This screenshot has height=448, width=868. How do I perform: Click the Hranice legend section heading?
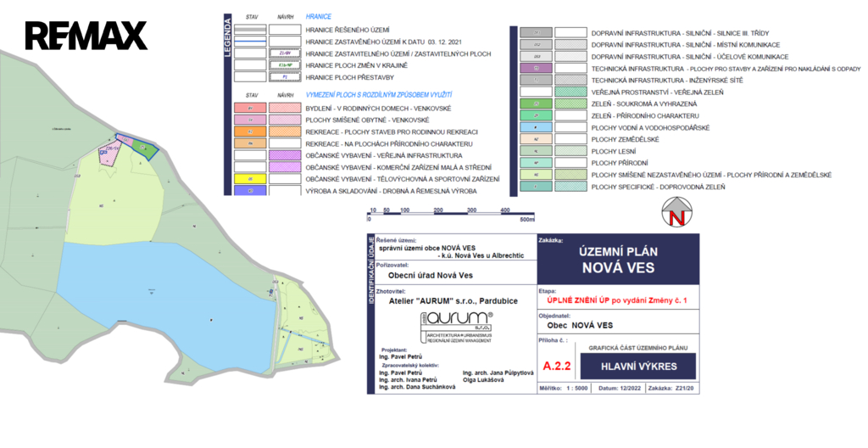[319, 17]
